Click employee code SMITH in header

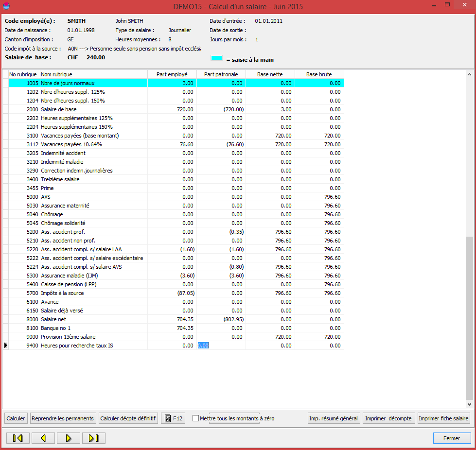(76, 21)
